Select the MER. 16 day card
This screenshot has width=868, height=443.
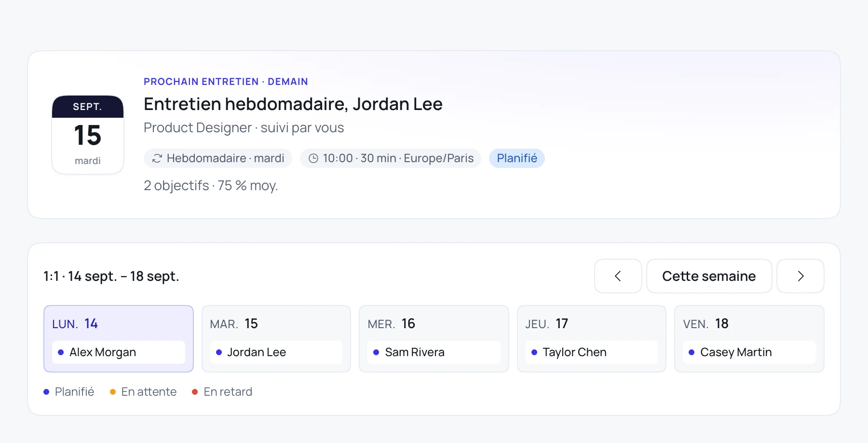tap(434, 338)
